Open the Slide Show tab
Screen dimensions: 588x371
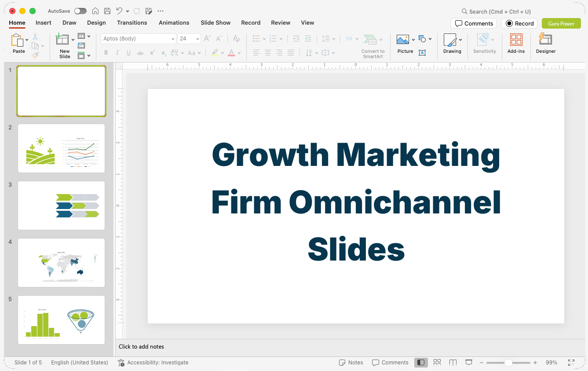(x=215, y=22)
